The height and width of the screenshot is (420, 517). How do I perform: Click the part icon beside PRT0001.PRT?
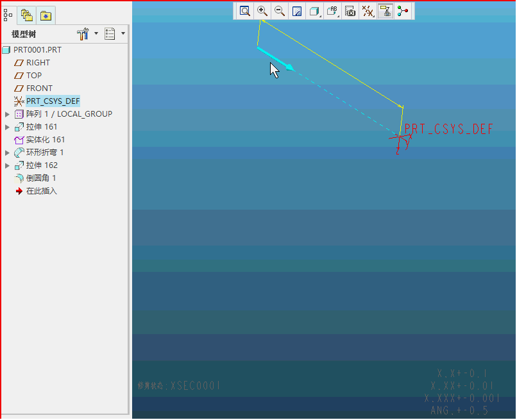pos(6,50)
